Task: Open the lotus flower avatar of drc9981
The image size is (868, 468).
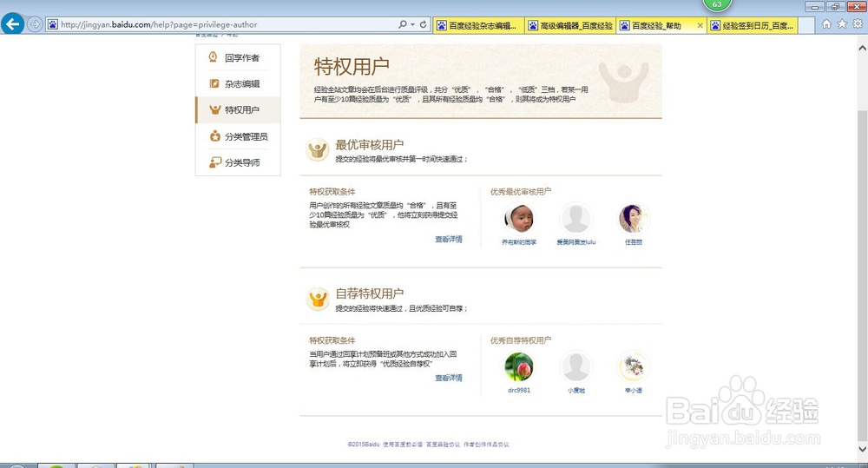Action: [x=519, y=366]
